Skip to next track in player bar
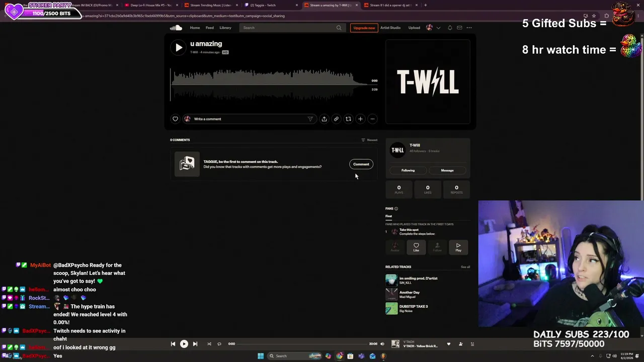Viewport: 644px width, 362px height. coord(195,344)
